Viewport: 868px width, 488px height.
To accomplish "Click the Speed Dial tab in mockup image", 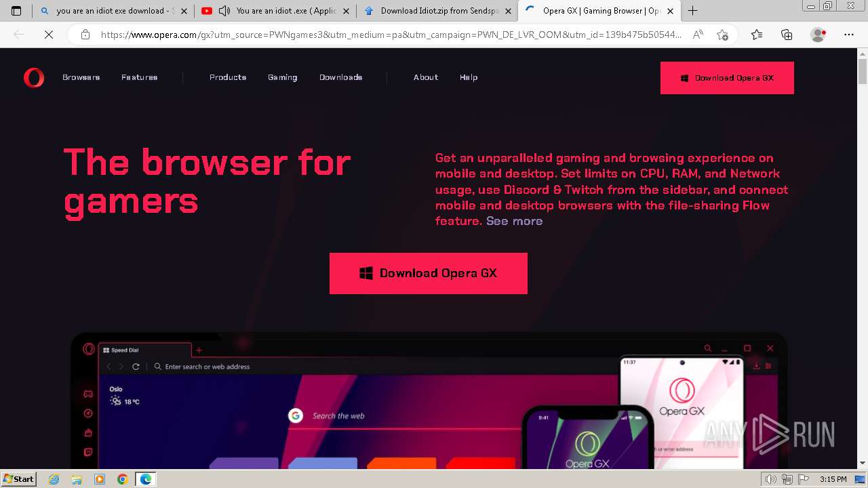I will coord(145,350).
